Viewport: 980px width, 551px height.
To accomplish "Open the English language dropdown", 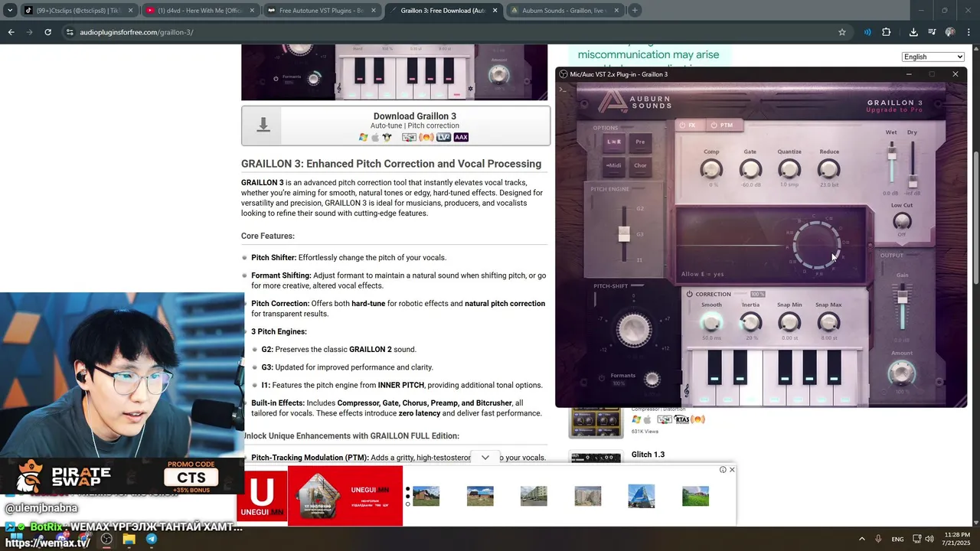I will click(933, 57).
